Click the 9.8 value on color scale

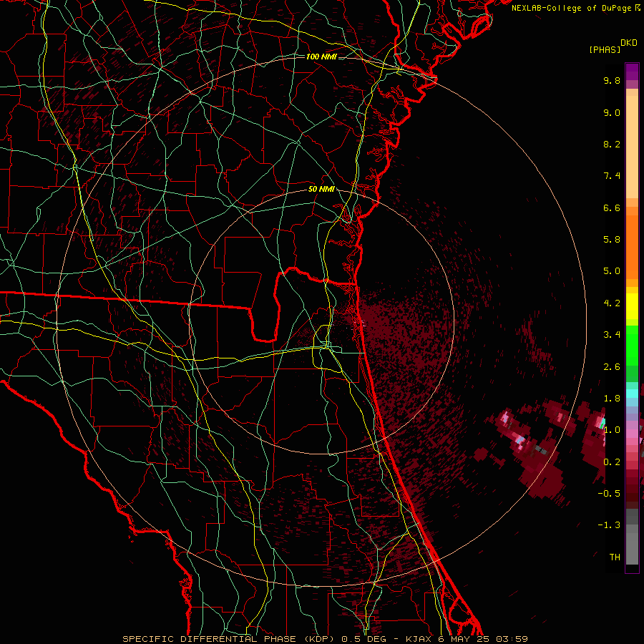pyautogui.click(x=612, y=80)
